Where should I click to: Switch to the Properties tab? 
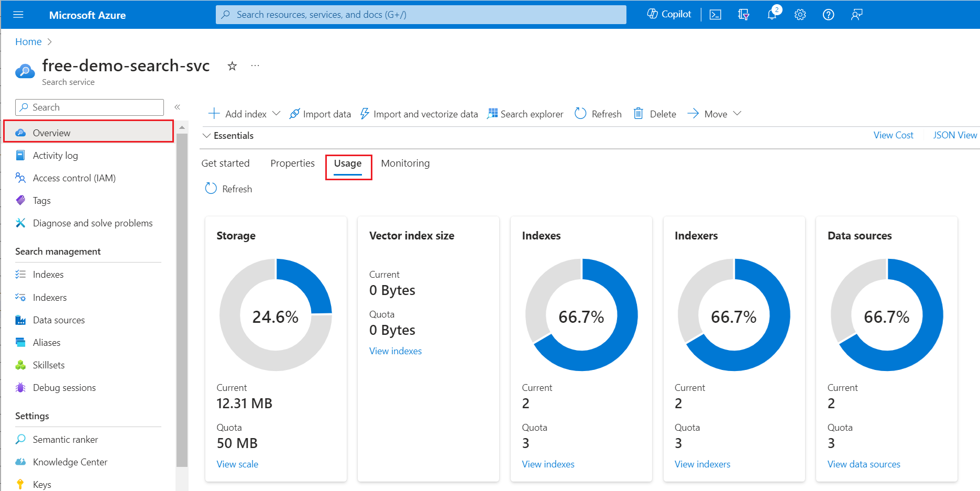292,163
